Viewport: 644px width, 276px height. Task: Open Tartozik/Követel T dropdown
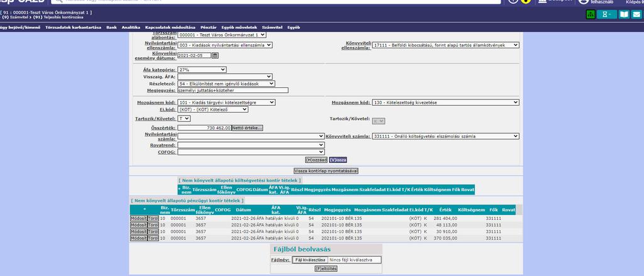click(x=184, y=118)
